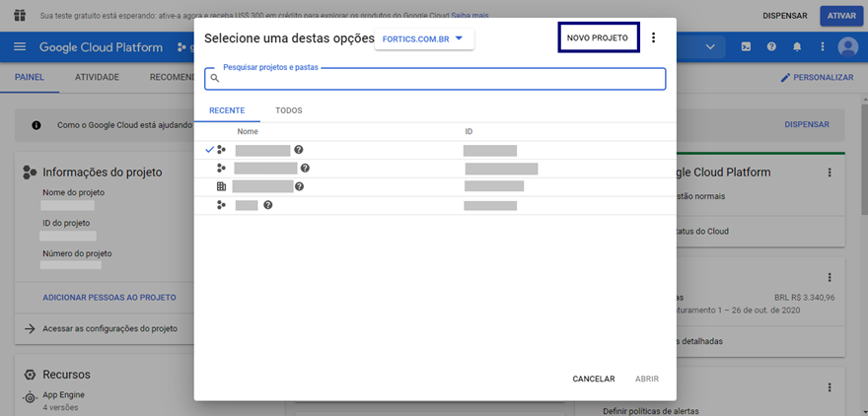Click Definir políticas de alertas
The height and width of the screenshot is (416, 868).
click(x=650, y=410)
